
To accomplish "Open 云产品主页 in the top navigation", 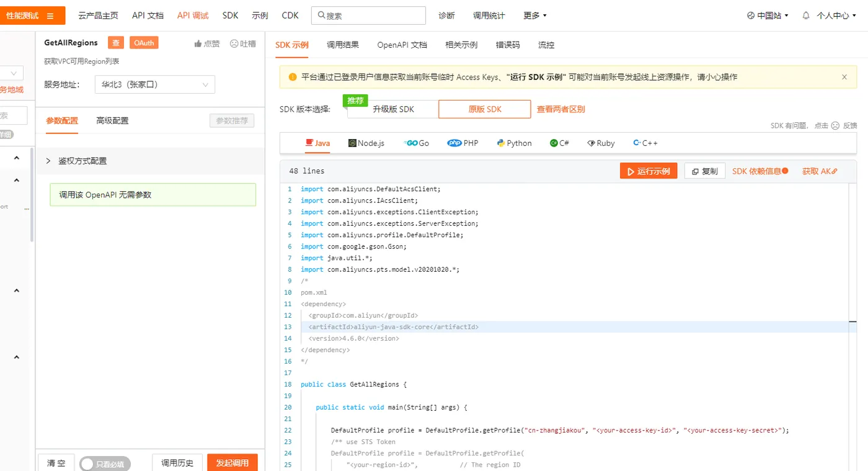I will point(98,16).
